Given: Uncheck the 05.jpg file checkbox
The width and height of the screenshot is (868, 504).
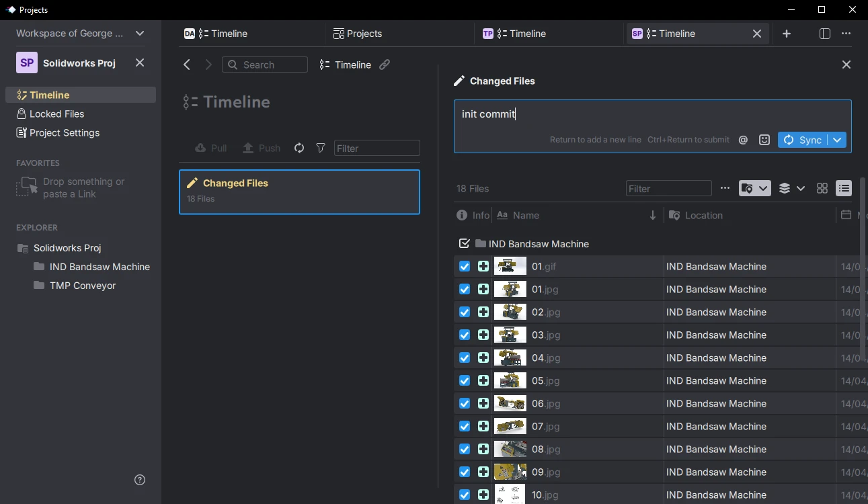Looking at the screenshot, I should 464,380.
